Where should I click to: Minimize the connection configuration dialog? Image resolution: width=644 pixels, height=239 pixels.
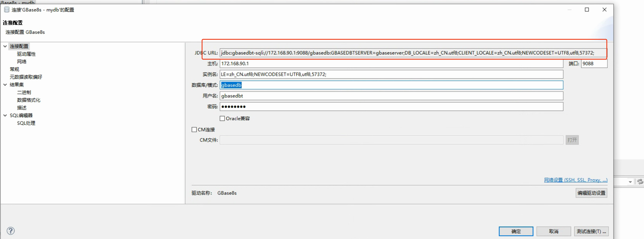click(x=569, y=10)
